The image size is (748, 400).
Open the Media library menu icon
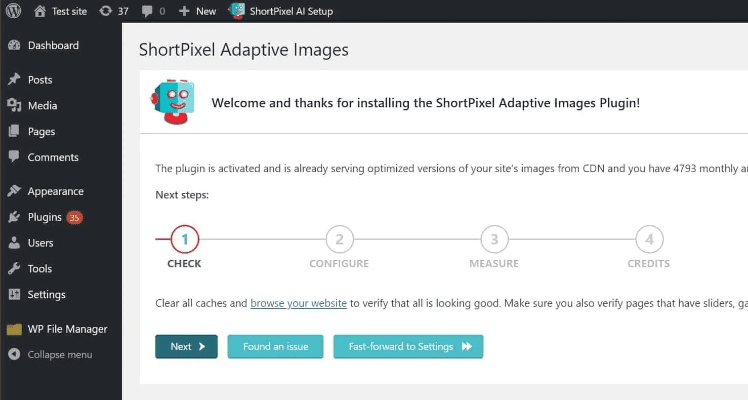point(14,106)
